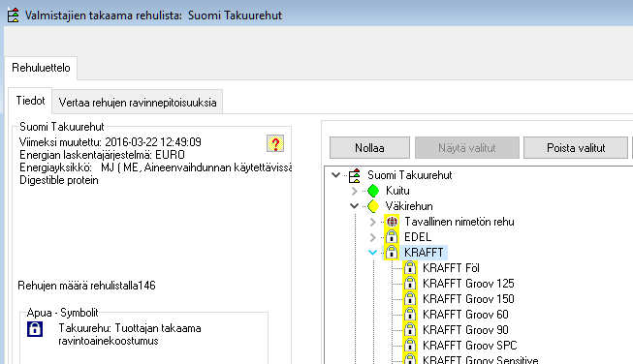Click the disabled Näytä valitut button
Screen dimensions: 633x364
pyautogui.click(x=466, y=148)
